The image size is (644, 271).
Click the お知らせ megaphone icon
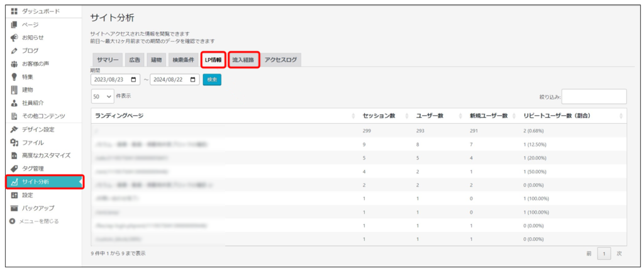click(14, 38)
